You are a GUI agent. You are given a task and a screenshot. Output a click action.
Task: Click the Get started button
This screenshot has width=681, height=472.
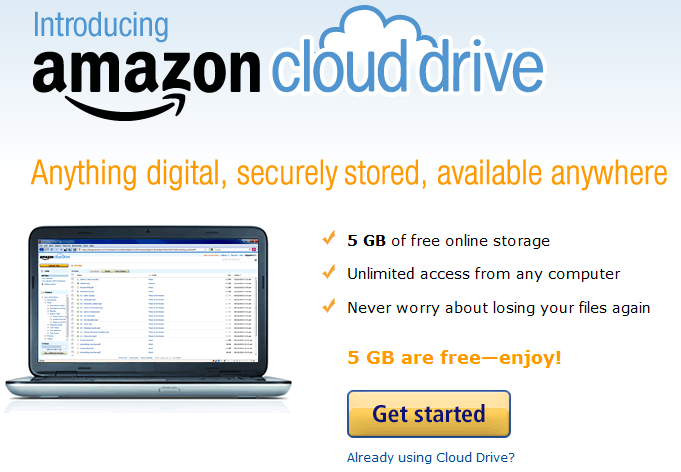[429, 413]
